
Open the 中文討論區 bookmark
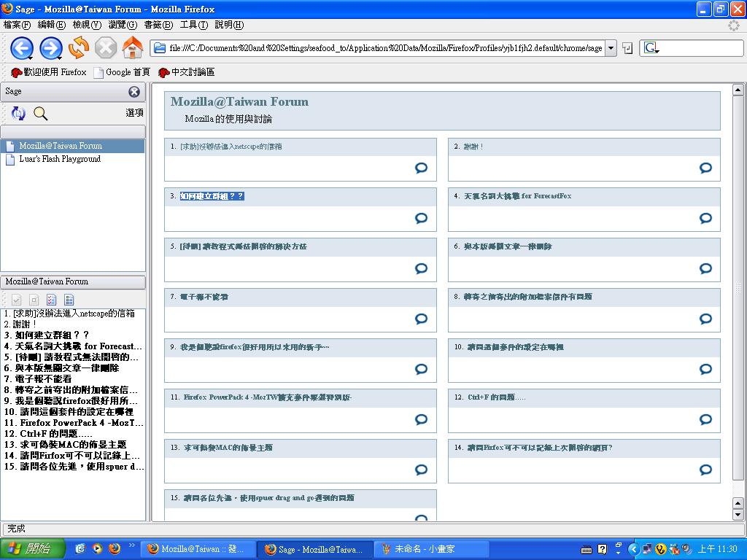pos(186,72)
